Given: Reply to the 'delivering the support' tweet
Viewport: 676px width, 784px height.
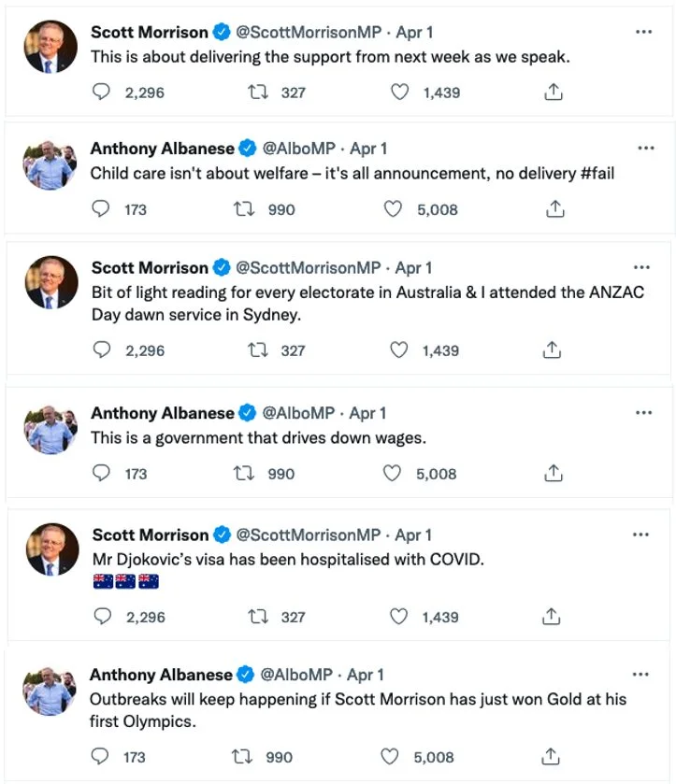Looking at the screenshot, I should (102, 93).
